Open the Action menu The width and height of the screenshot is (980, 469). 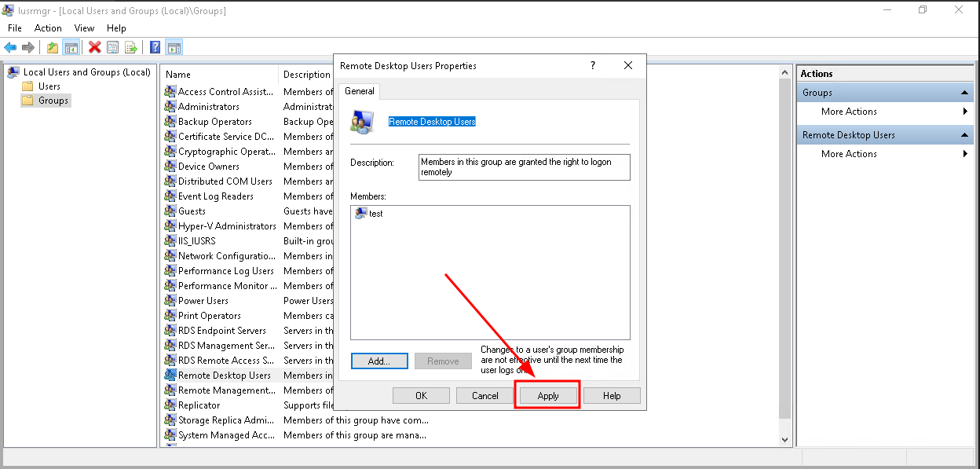click(x=48, y=28)
